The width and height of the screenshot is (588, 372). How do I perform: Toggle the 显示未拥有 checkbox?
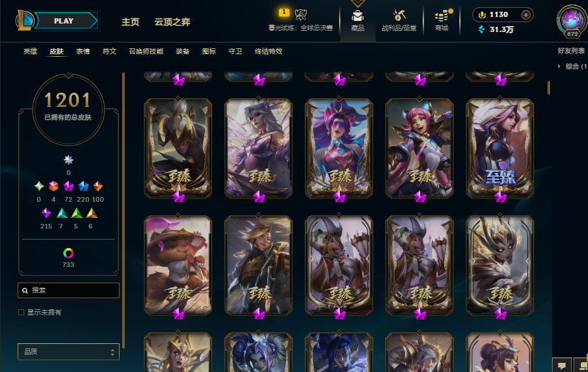(22, 312)
